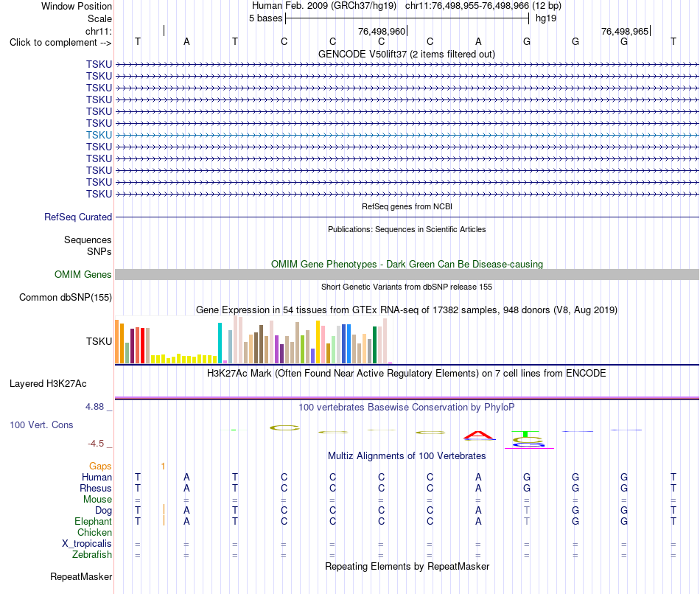Click the faded T mismatch in Dog row
Image resolution: width=700 pixels, height=594 pixels.
click(527, 510)
